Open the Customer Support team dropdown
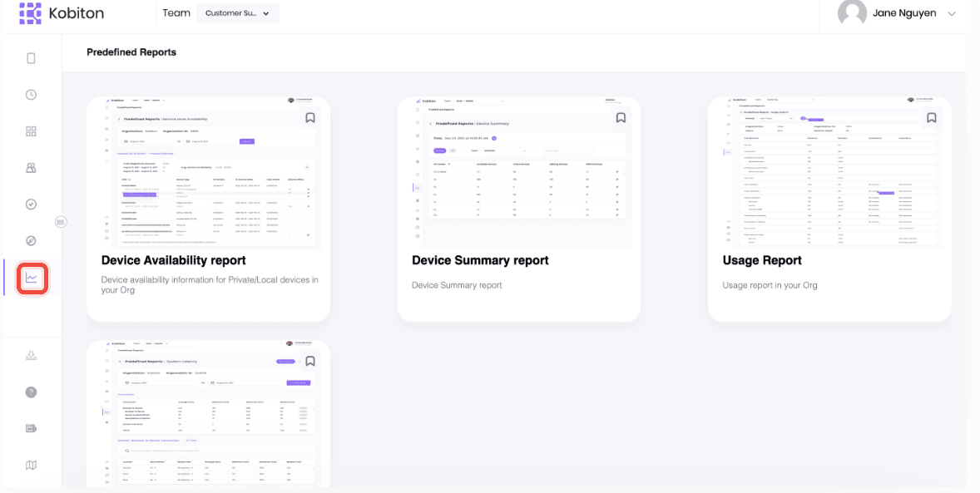The height and width of the screenshot is (493, 980). click(238, 13)
